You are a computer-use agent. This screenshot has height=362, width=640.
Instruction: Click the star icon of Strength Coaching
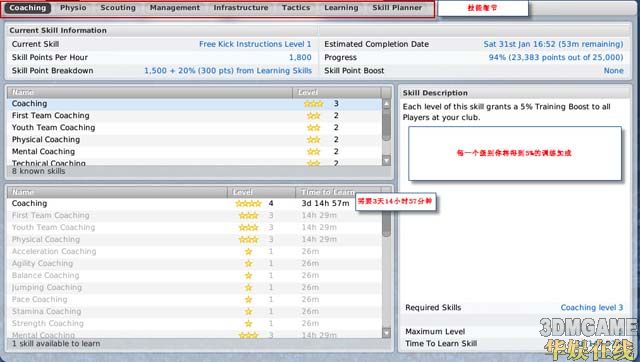click(x=248, y=323)
